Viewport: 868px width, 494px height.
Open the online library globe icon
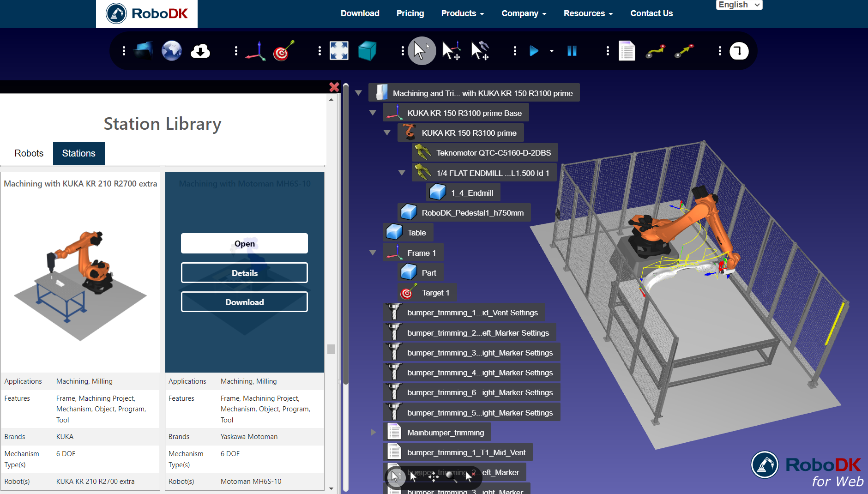click(x=171, y=51)
